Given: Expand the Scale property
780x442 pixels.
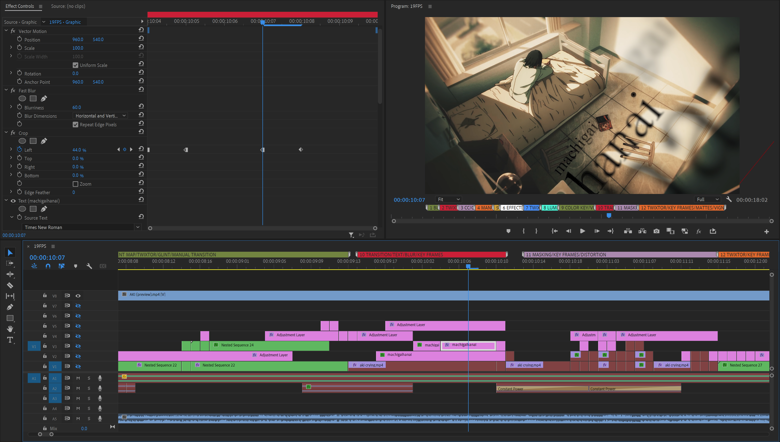Looking at the screenshot, I should point(11,48).
